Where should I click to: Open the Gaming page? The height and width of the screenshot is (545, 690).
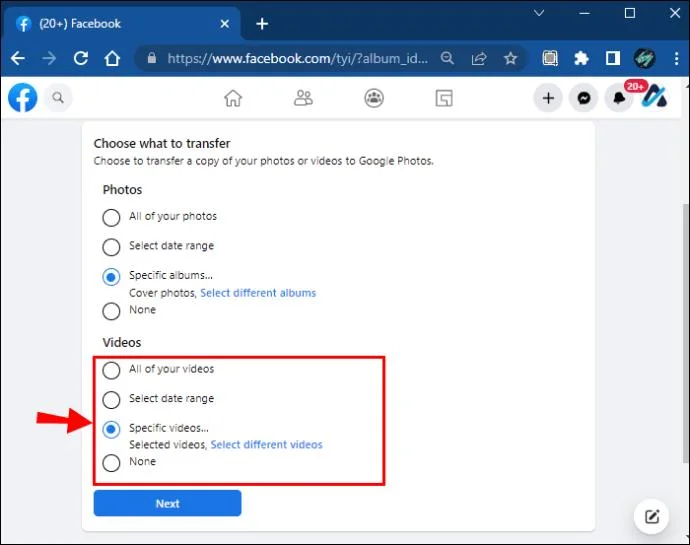(x=444, y=98)
